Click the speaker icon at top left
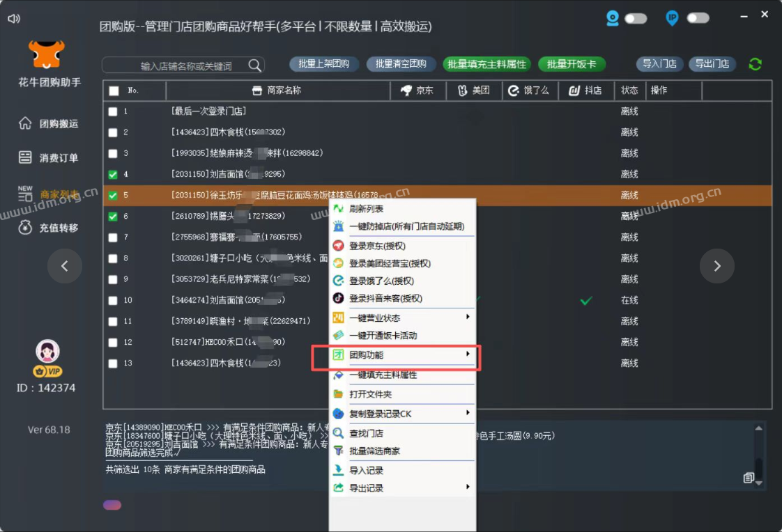 13,19
